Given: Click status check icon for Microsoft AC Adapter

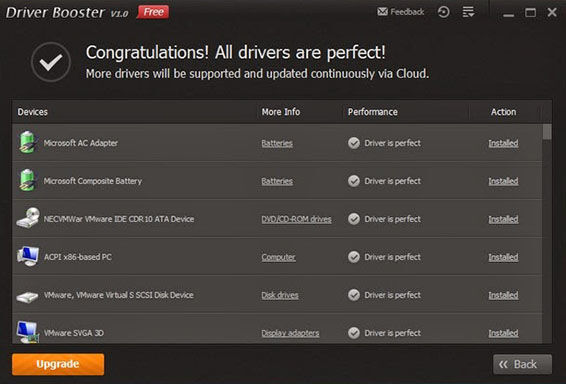Looking at the screenshot, I should pyautogui.click(x=354, y=143).
